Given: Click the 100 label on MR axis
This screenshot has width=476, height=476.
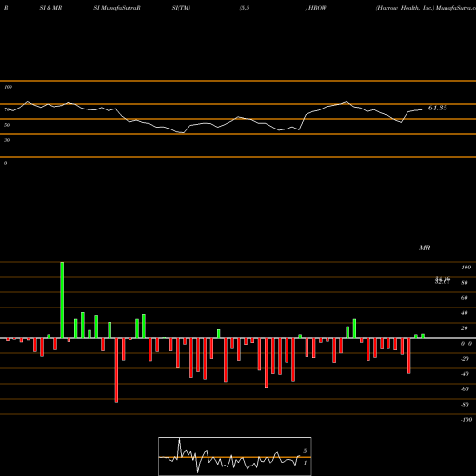Looking at the screenshot, I should (466, 268).
